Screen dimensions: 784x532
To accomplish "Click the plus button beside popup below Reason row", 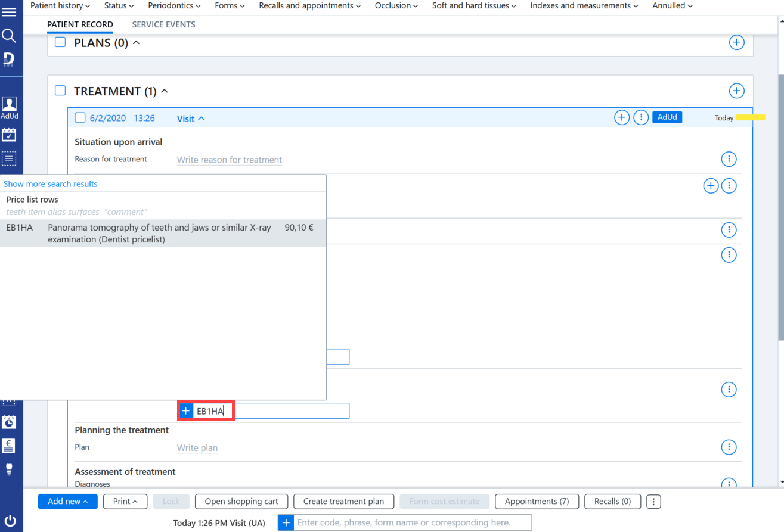I will pos(711,186).
